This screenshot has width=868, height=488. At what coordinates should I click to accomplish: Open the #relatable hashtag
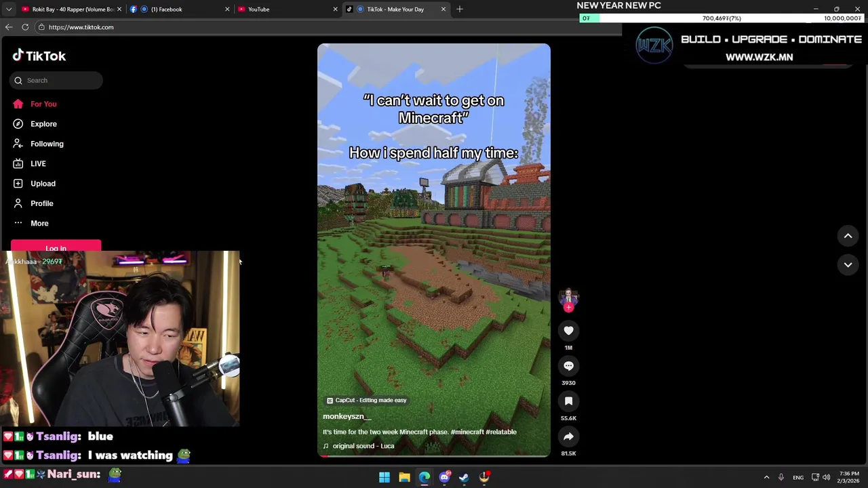[501, 432]
